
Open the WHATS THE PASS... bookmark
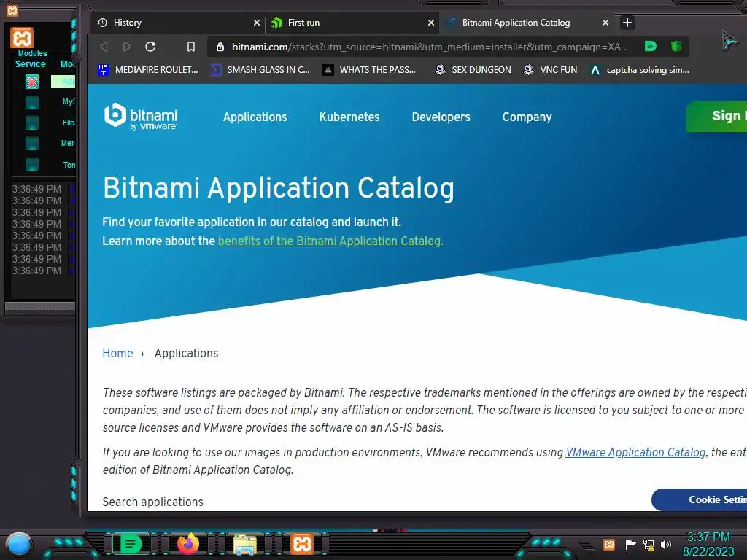[369, 70]
